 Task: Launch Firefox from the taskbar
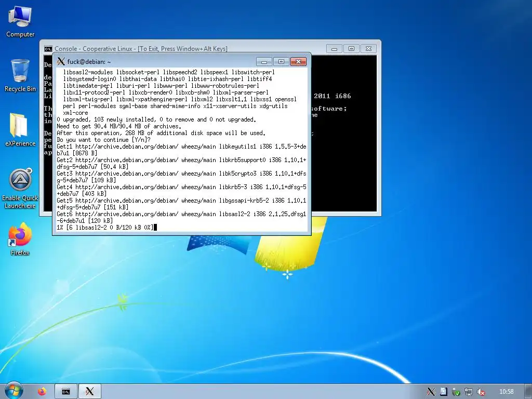tap(42, 392)
